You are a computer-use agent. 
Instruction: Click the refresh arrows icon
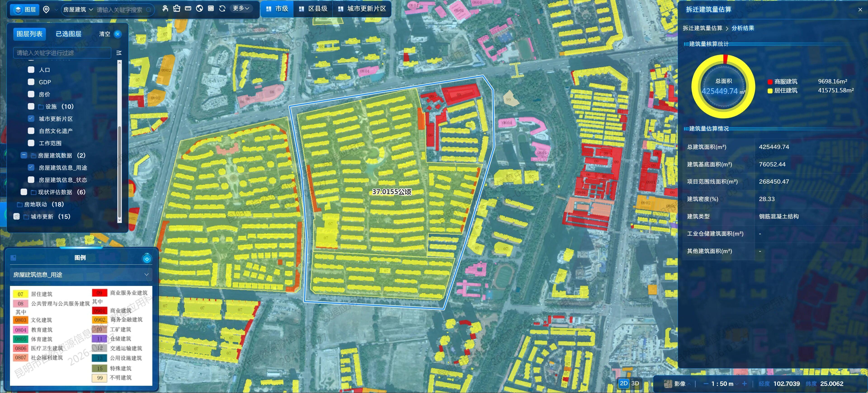tap(222, 9)
